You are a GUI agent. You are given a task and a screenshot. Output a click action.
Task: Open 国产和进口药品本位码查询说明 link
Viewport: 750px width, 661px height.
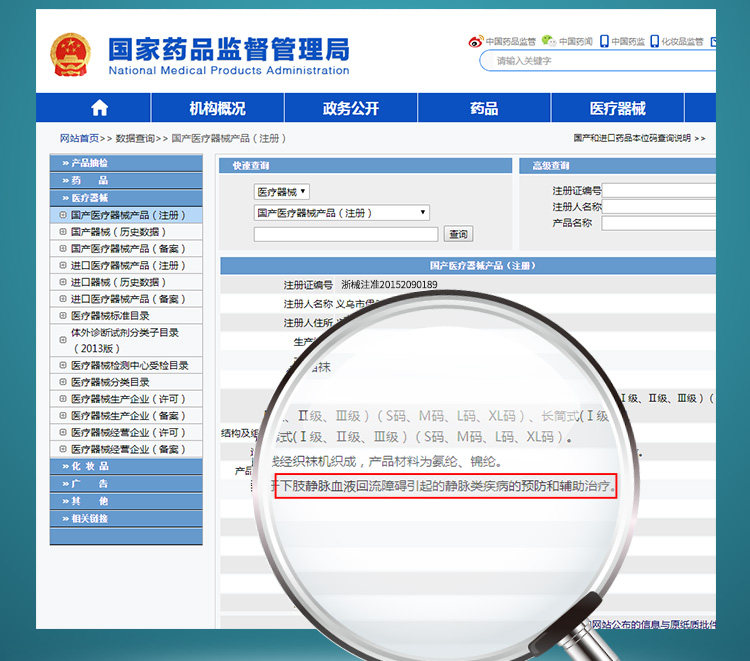639,138
